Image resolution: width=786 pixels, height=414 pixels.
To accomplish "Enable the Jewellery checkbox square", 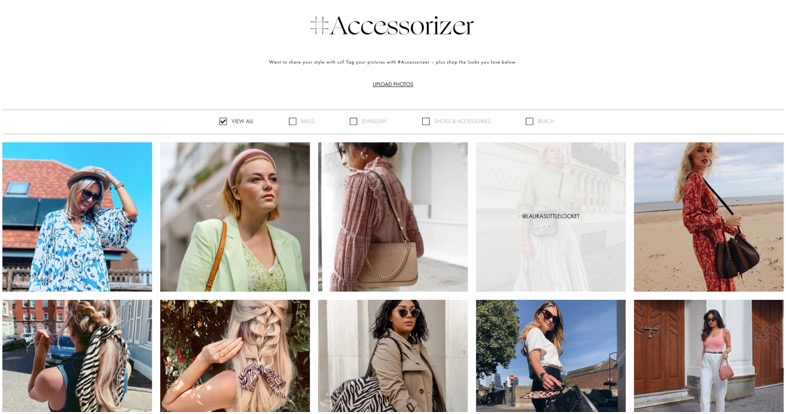I will (353, 121).
